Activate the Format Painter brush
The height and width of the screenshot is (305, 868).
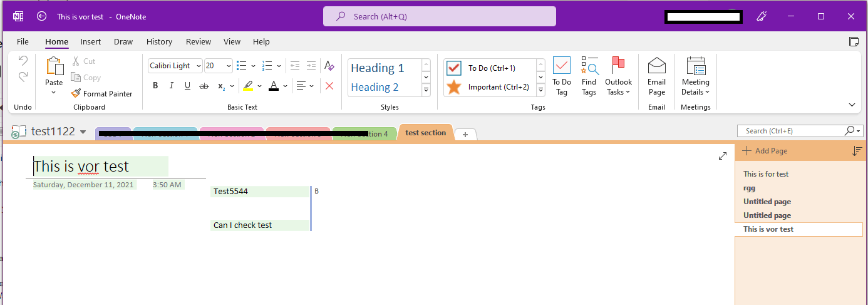click(x=101, y=93)
